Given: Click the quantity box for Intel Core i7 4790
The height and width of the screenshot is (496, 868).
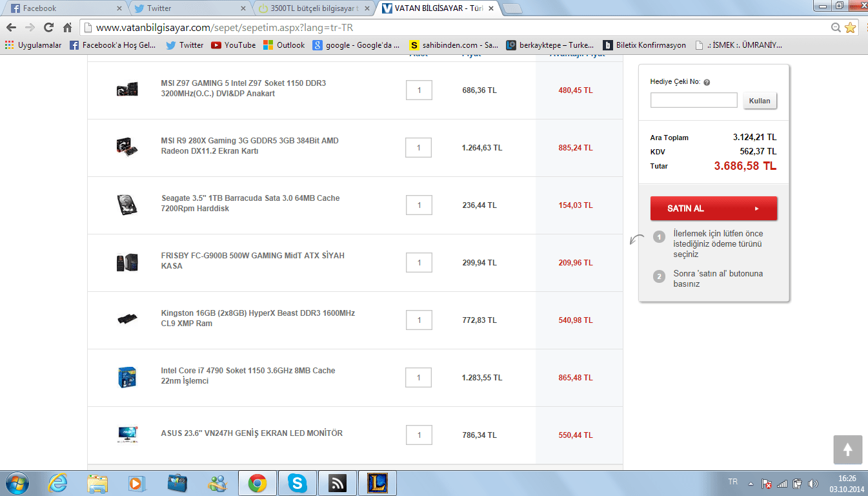Looking at the screenshot, I should tap(419, 378).
